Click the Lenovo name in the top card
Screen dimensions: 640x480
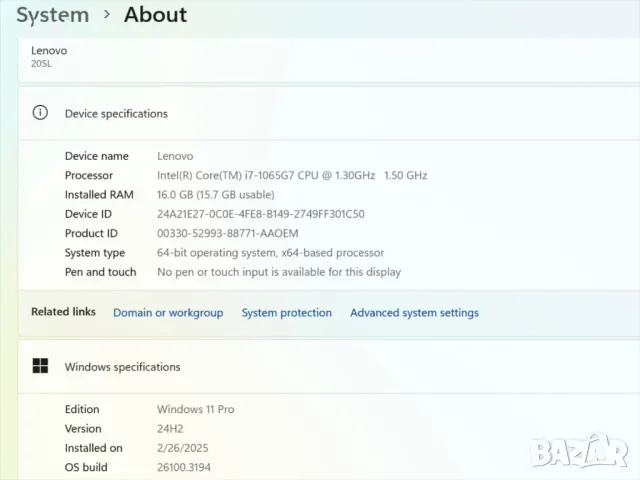click(49, 50)
